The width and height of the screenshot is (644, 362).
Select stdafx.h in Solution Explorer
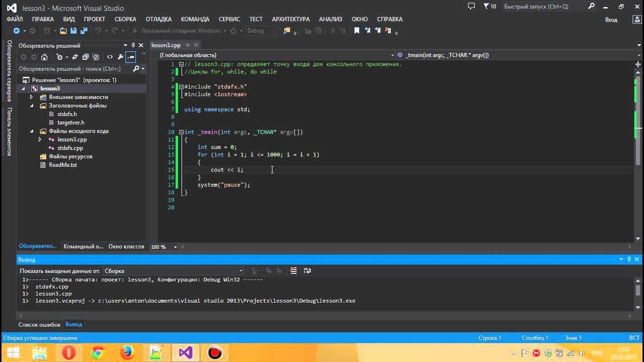67,114
